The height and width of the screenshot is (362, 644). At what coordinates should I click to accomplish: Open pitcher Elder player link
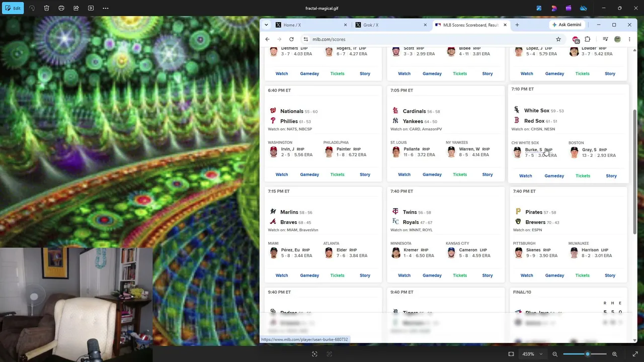pyautogui.click(x=342, y=250)
